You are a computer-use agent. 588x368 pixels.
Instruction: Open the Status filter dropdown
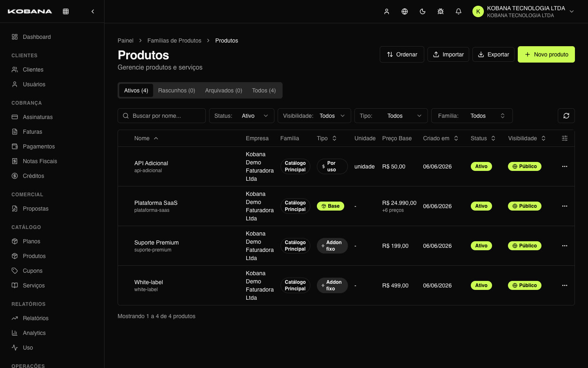(x=242, y=116)
